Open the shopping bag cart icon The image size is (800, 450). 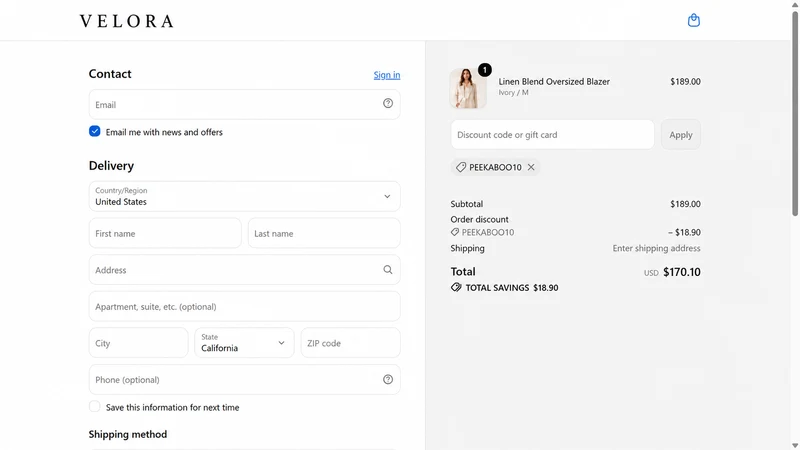click(693, 20)
